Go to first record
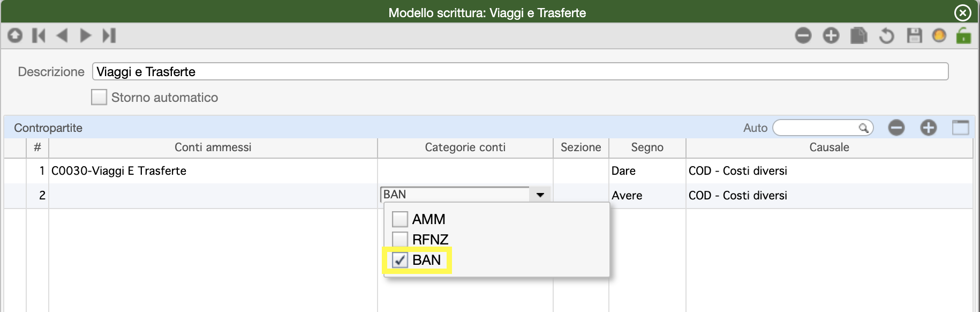 point(39,35)
